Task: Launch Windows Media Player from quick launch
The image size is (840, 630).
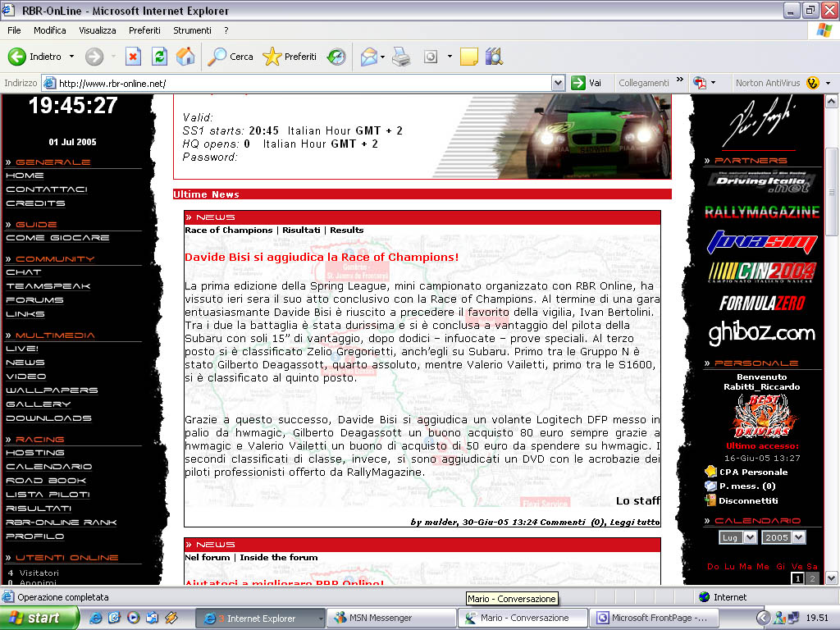Action: (x=134, y=618)
